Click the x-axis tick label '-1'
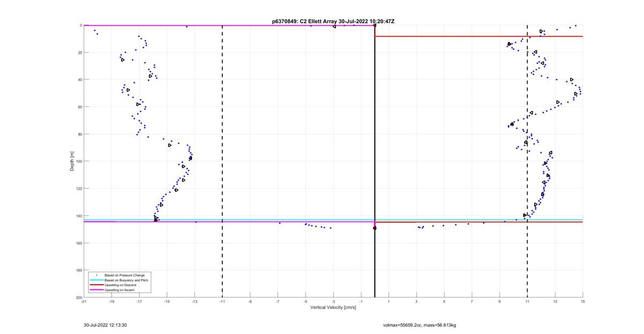 (361, 302)
